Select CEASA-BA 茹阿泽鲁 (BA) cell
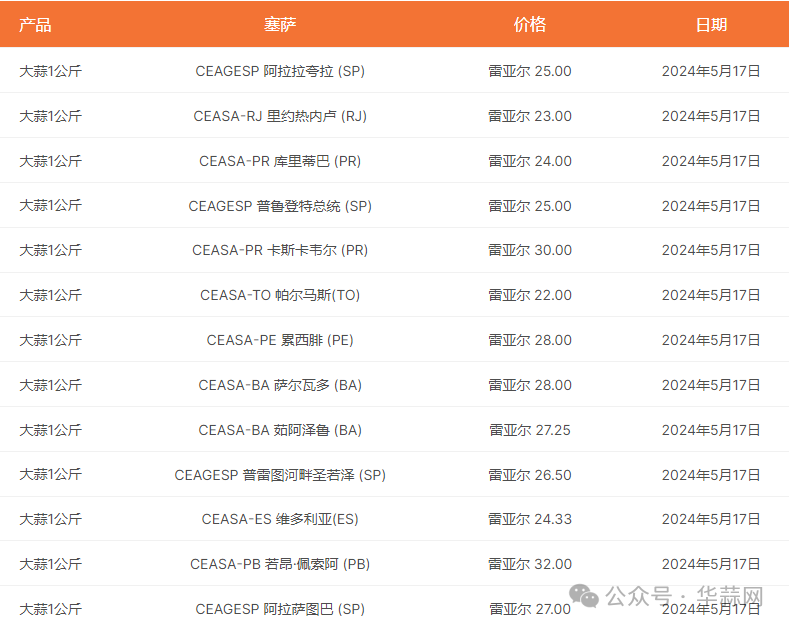 (x=280, y=430)
